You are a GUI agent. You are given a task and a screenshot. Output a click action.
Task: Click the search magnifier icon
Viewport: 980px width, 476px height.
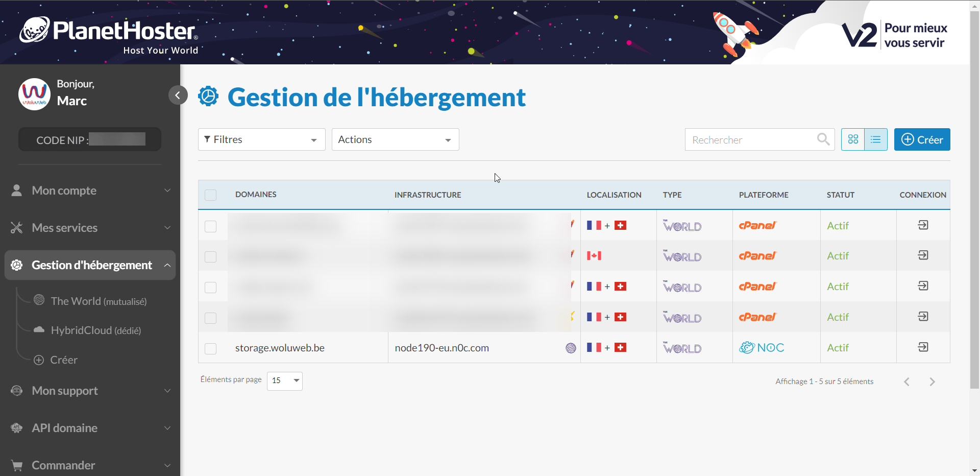[x=823, y=139]
